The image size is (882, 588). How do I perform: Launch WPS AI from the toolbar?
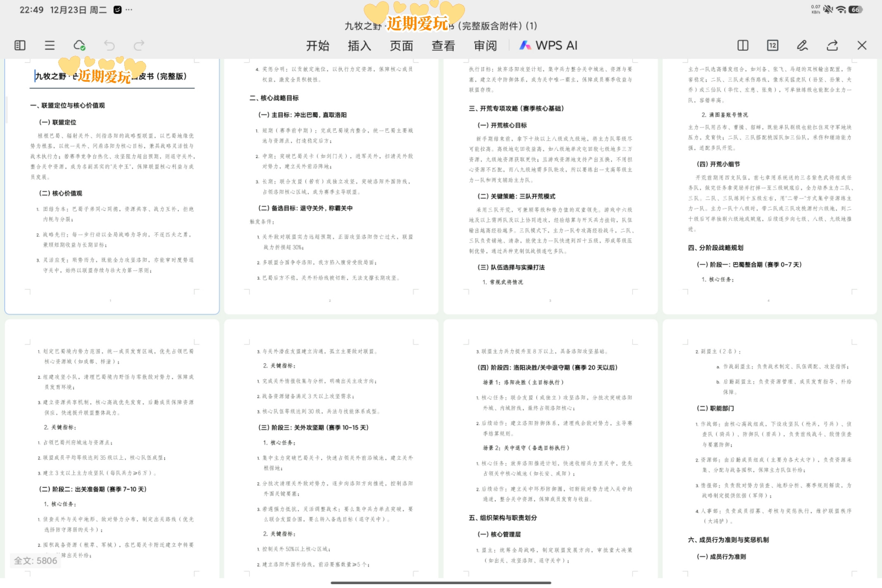(549, 45)
